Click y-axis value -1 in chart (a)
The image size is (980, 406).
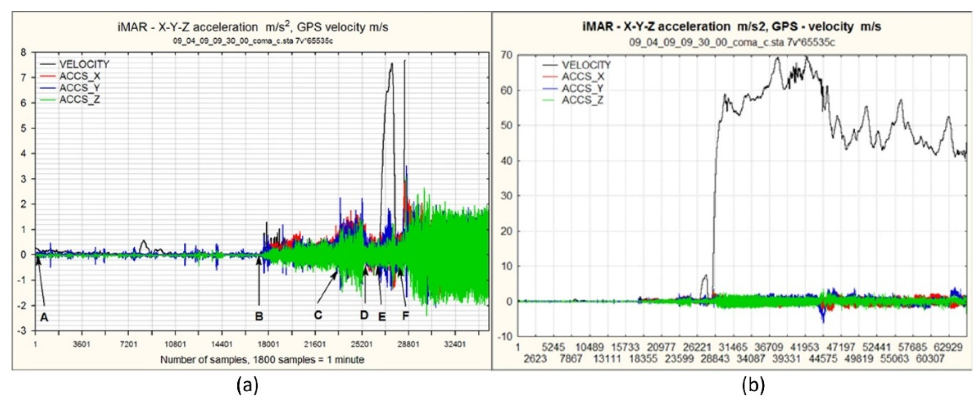22,280
